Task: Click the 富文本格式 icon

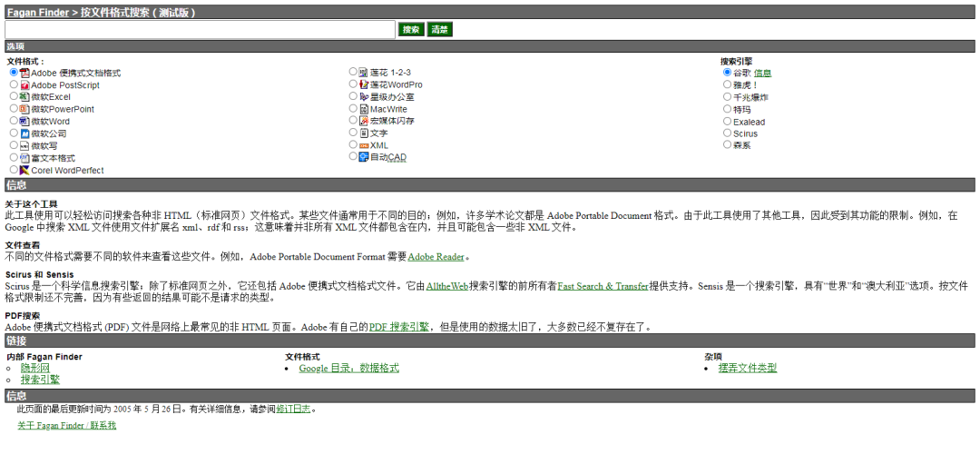Action: 24,158
